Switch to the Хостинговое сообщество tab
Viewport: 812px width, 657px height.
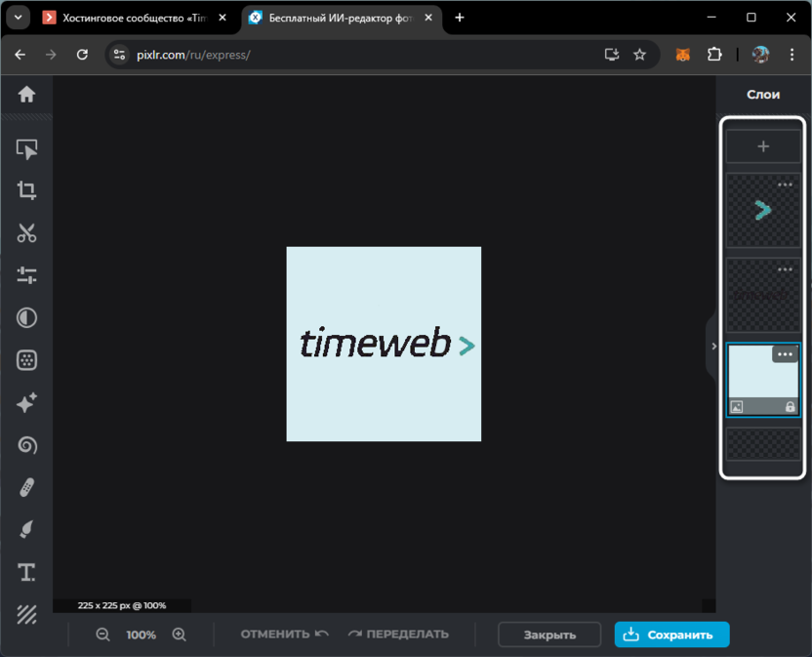[135, 19]
